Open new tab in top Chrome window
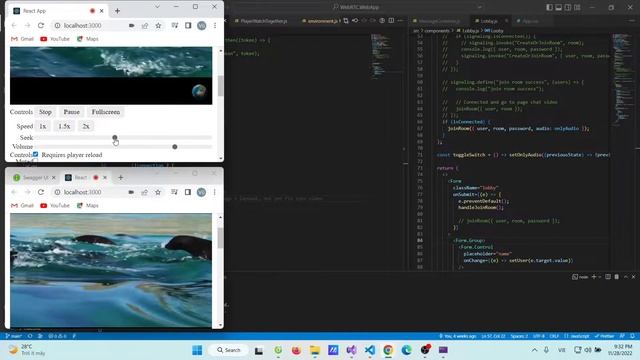This screenshot has height=360, width=640. point(118,11)
